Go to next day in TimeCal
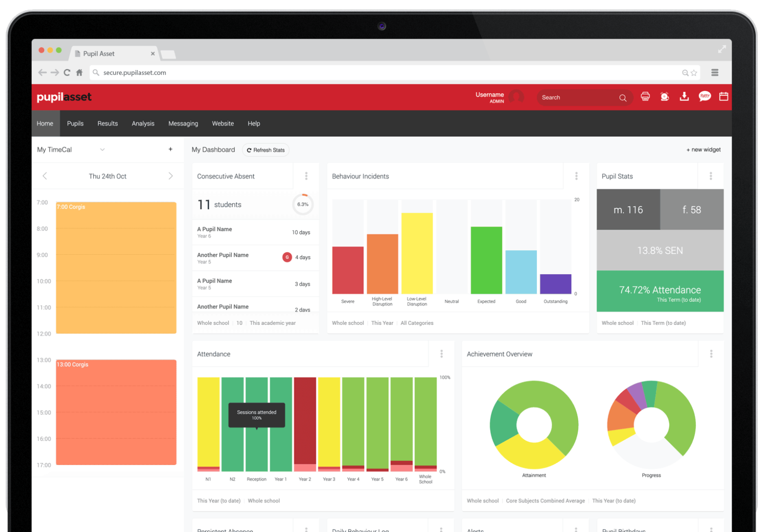This screenshot has height=532, width=763. (170, 176)
